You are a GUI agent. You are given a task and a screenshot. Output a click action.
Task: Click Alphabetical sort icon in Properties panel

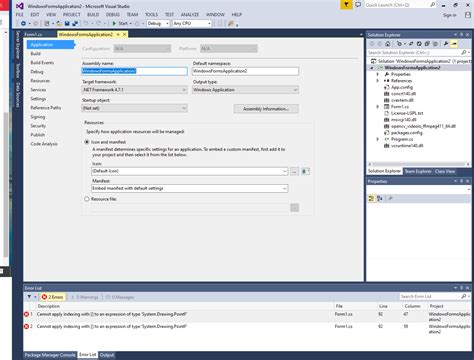click(x=380, y=198)
